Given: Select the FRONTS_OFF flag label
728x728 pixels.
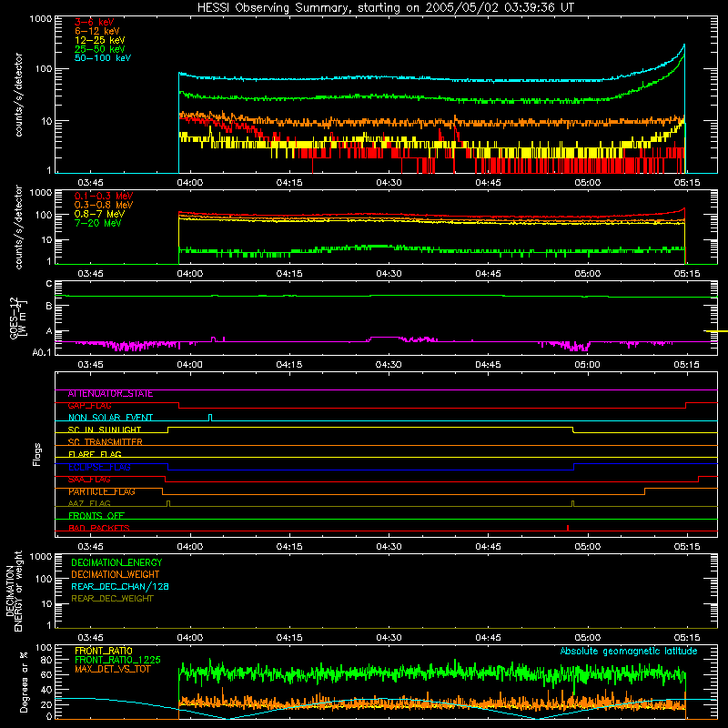Looking at the screenshot, I should coord(96,516).
